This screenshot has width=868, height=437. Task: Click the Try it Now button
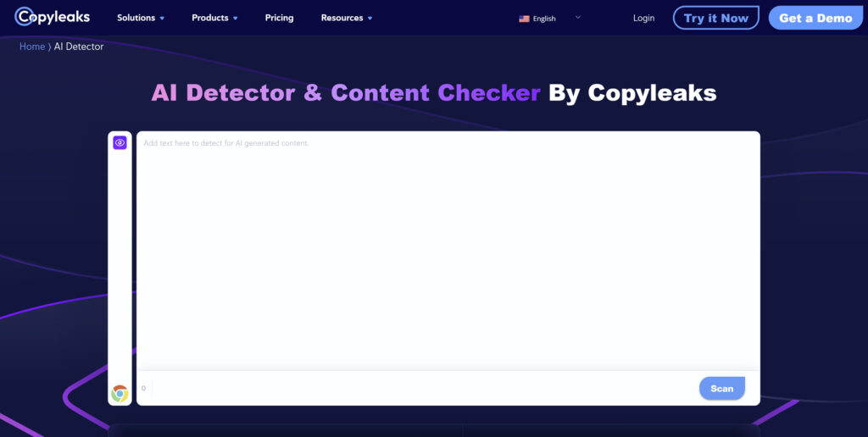click(716, 18)
